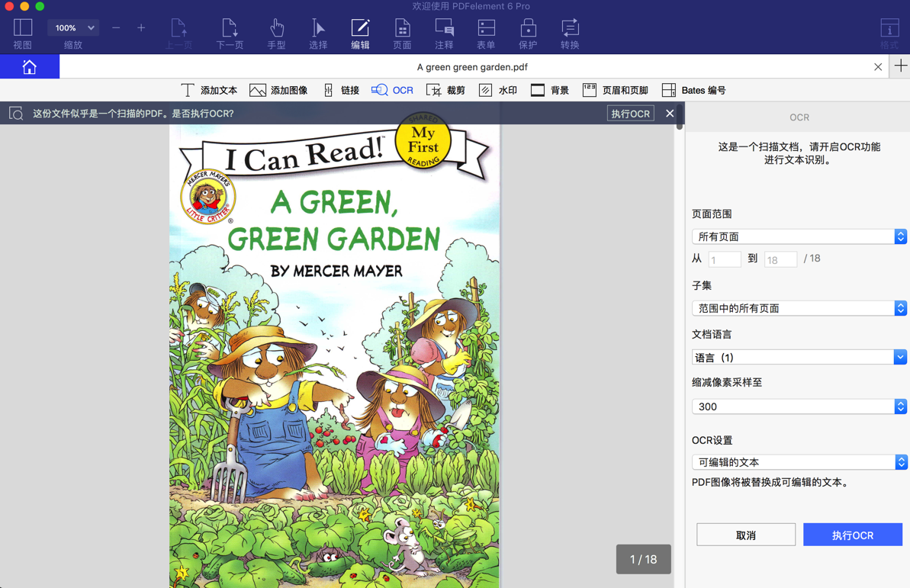The image size is (910, 588).
Task: Click the 1 / 18 page indicator
Action: pyautogui.click(x=644, y=559)
